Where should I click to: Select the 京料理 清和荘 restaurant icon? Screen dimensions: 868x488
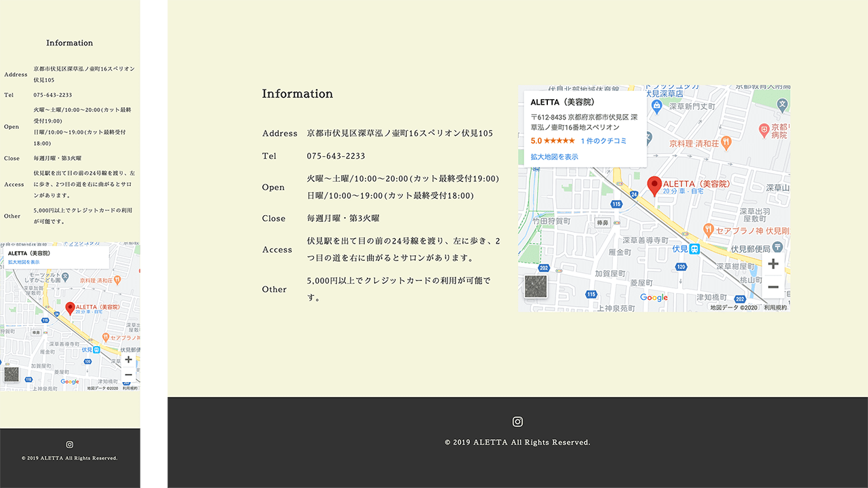(726, 141)
